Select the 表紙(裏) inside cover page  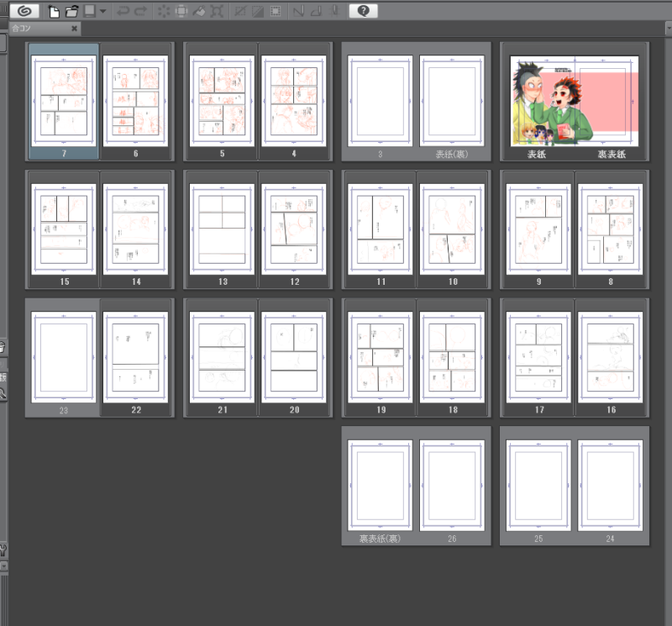click(x=452, y=101)
